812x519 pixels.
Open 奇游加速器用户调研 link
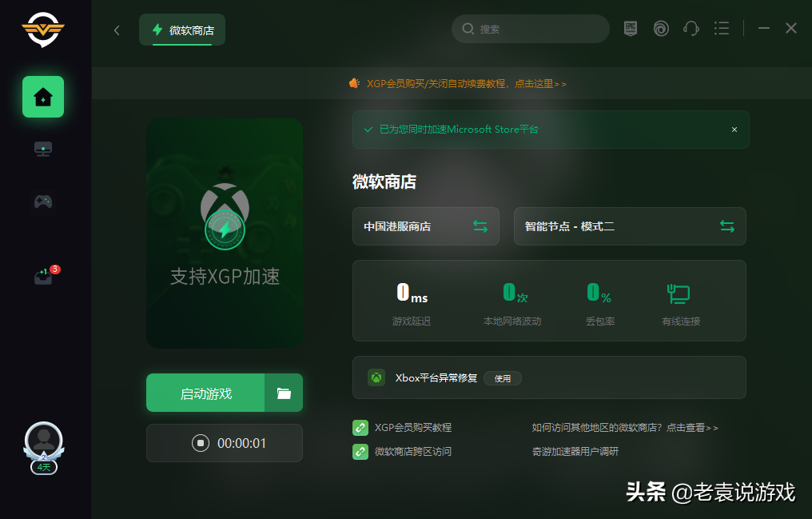[x=575, y=452]
